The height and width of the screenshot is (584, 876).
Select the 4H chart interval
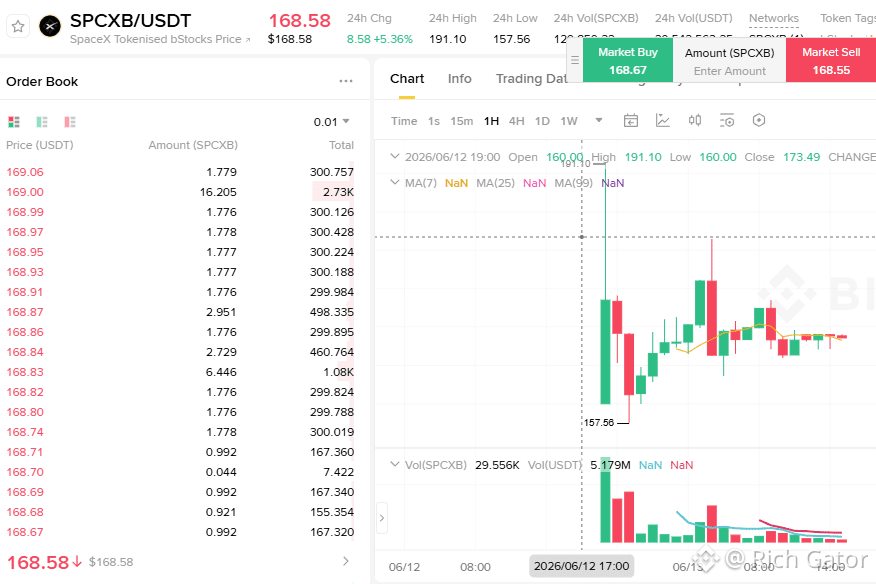pyautogui.click(x=516, y=121)
